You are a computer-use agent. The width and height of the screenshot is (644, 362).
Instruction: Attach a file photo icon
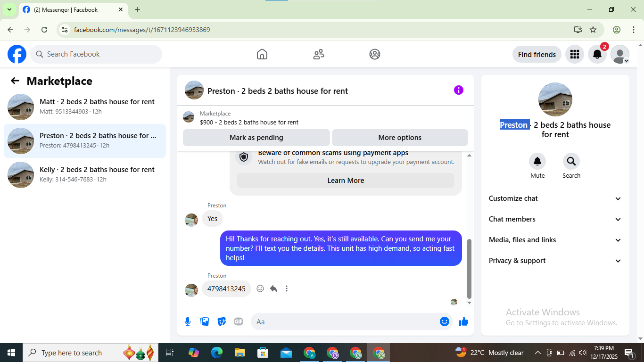pos(205,321)
